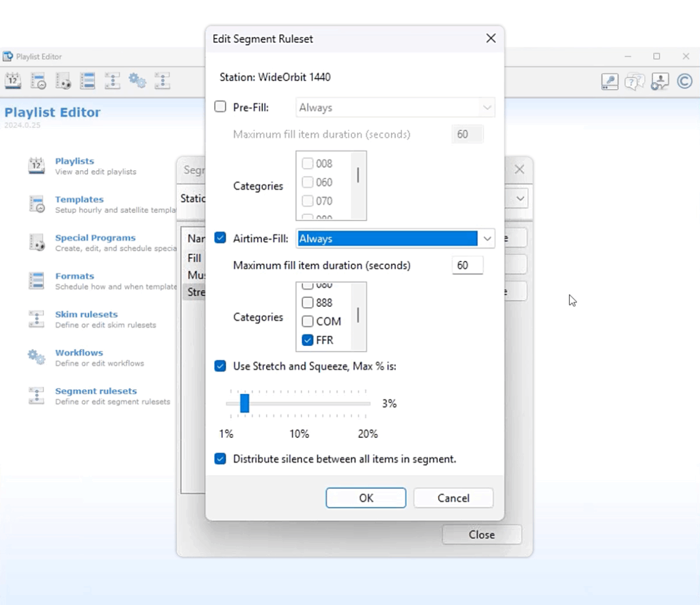Open the Playlists link in sidebar
The width and height of the screenshot is (700, 605).
[x=74, y=161]
